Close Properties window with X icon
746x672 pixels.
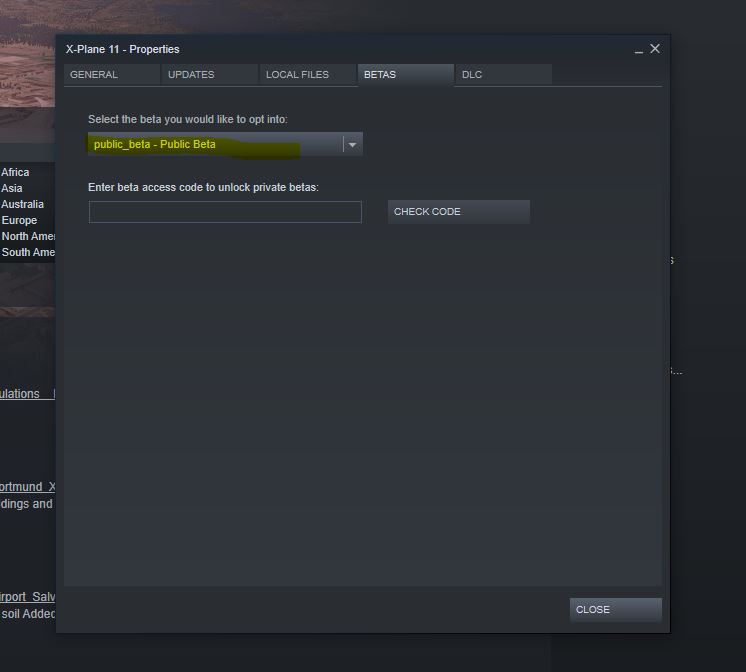point(655,49)
